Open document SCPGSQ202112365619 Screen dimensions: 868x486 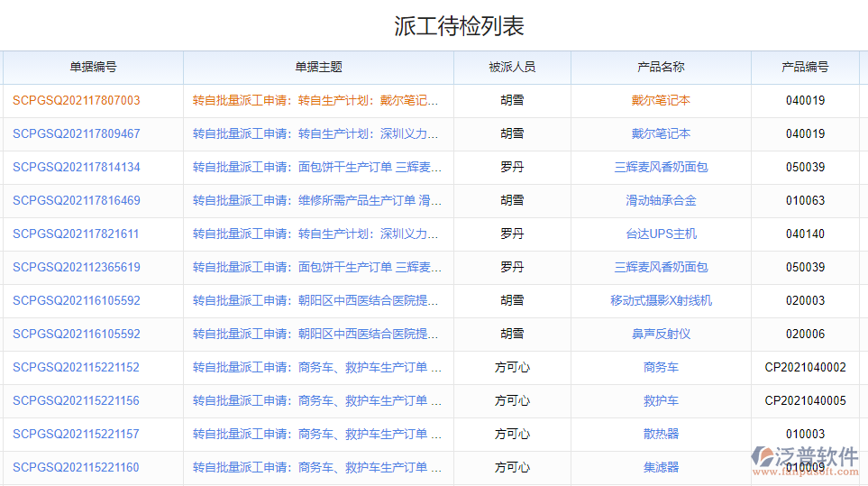point(77,268)
